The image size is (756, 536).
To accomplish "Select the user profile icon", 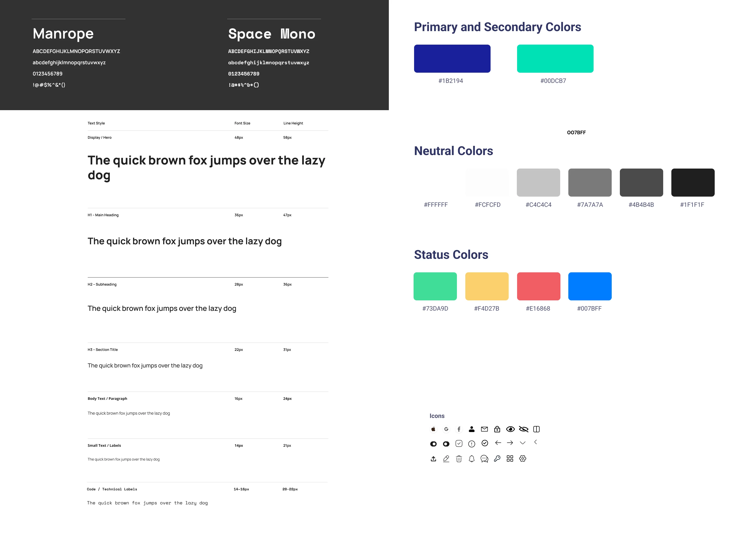I will point(471,429).
